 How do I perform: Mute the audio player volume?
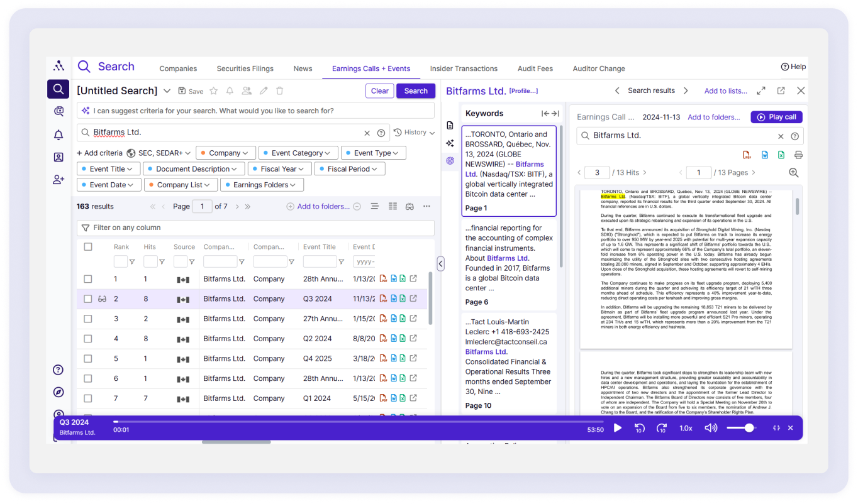(711, 428)
